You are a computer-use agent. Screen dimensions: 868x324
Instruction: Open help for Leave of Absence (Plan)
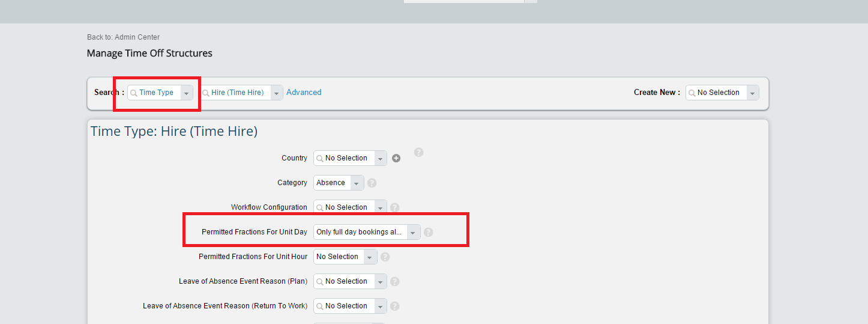point(395,281)
